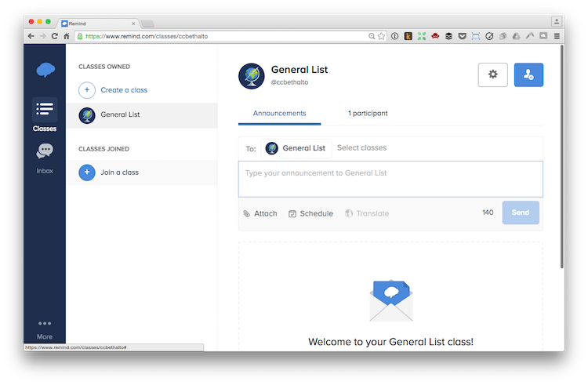Click the Create a class plus icon
Screen dimensions: 588x385
point(86,90)
